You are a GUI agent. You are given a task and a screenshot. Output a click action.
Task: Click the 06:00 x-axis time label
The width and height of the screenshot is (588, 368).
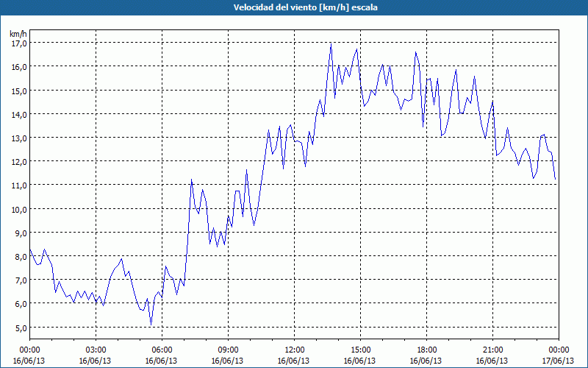coord(162,350)
